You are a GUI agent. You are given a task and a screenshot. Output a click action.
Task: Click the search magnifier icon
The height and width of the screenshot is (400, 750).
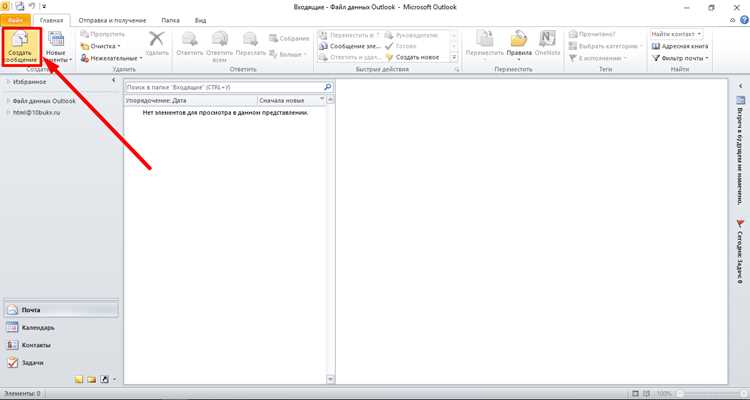click(x=328, y=88)
